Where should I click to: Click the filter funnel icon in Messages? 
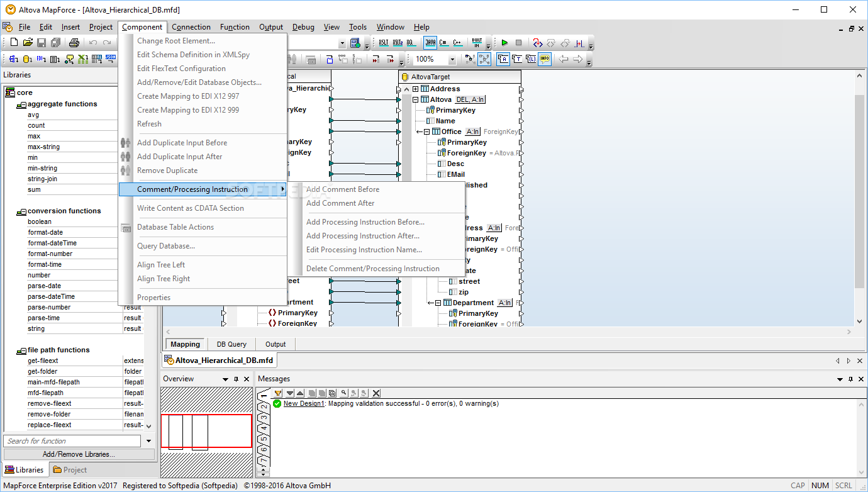[x=278, y=393]
